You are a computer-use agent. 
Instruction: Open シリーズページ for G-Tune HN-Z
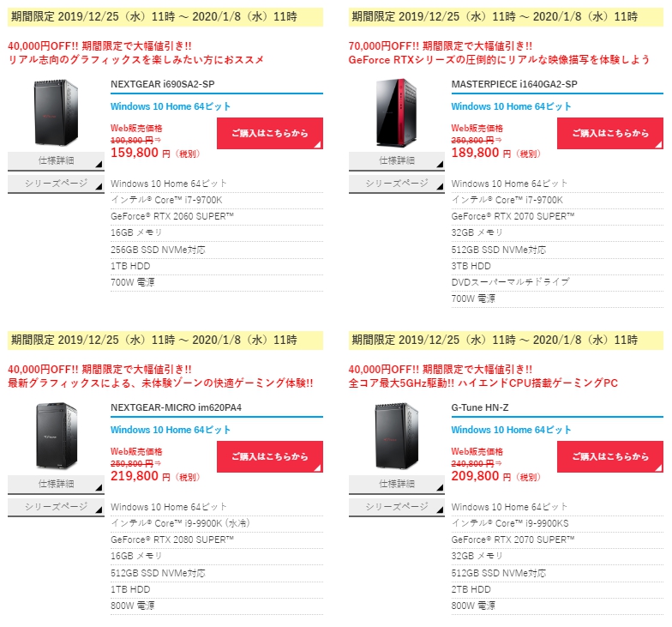396,508
